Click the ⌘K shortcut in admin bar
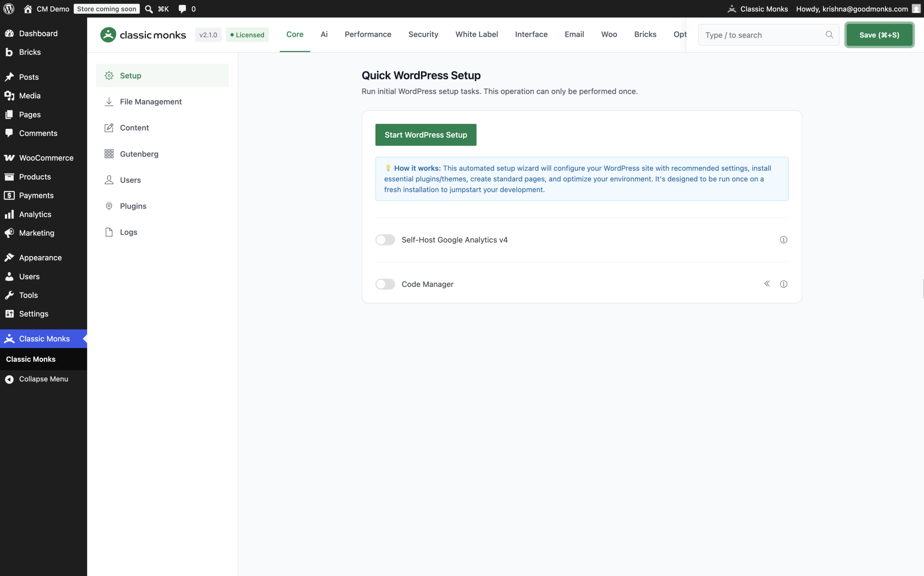 [x=163, y=9]
